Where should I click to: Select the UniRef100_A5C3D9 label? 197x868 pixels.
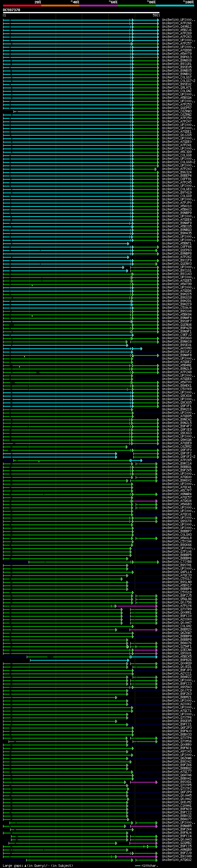click(177, 152)
